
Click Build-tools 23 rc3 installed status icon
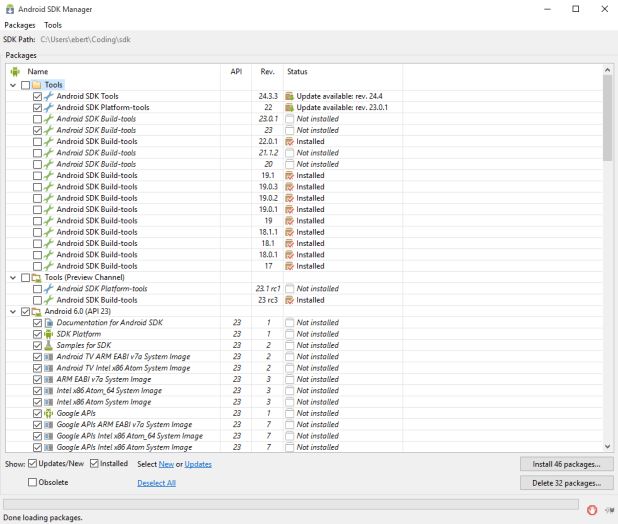[x=290, y=300]
